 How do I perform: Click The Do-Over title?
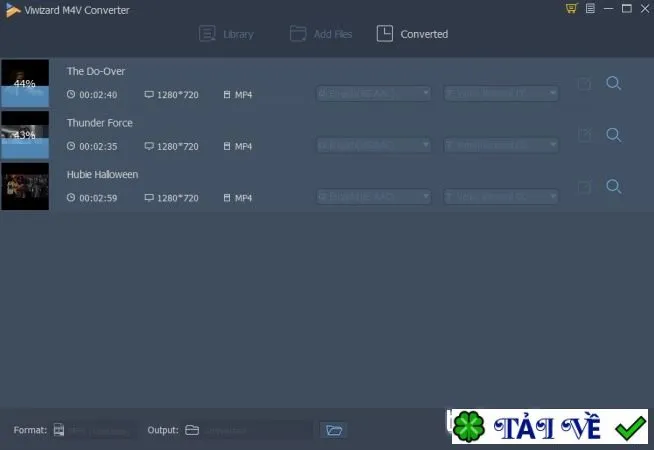(96, 71)
